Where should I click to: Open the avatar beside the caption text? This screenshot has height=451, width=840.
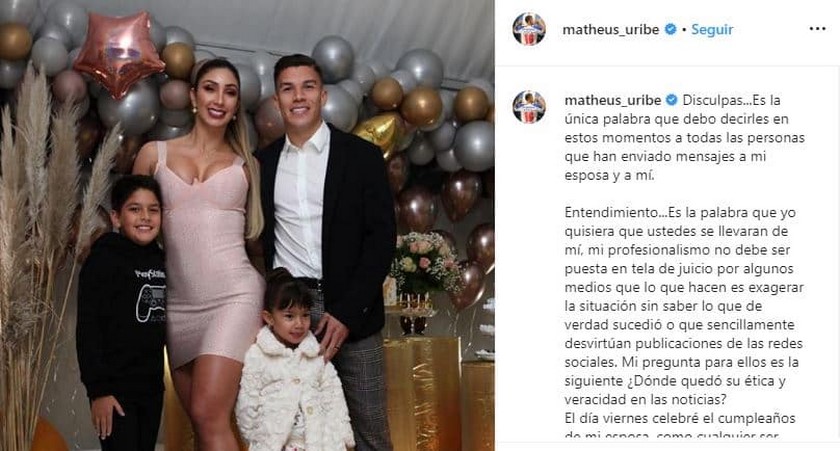[529, 107]
